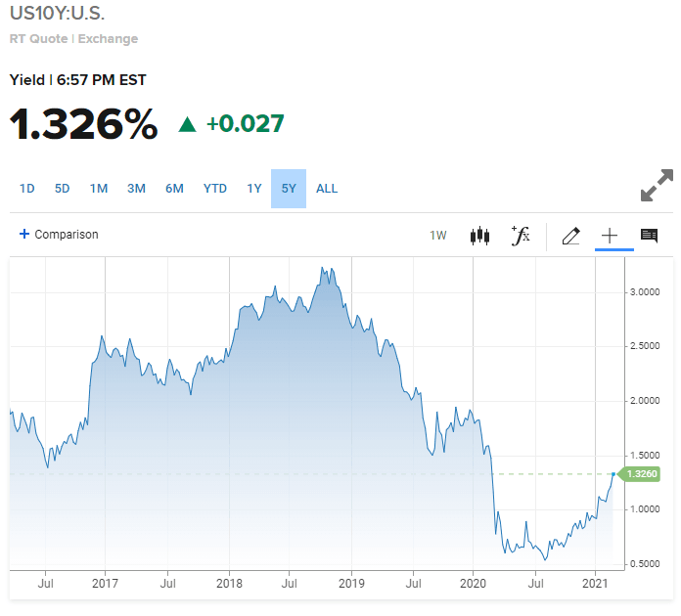Switch to the 5D time range
This screenshot has width=681, height=616.
click(62, 189)
